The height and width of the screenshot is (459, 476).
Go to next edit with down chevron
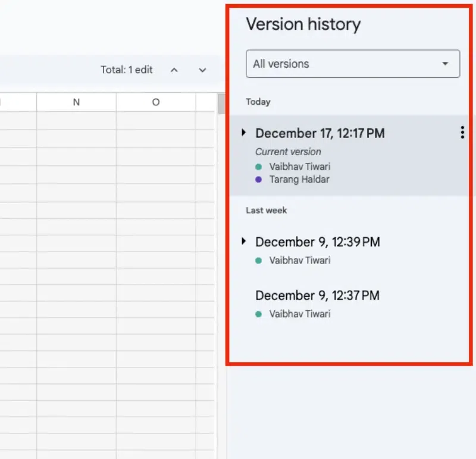point(202,70)
